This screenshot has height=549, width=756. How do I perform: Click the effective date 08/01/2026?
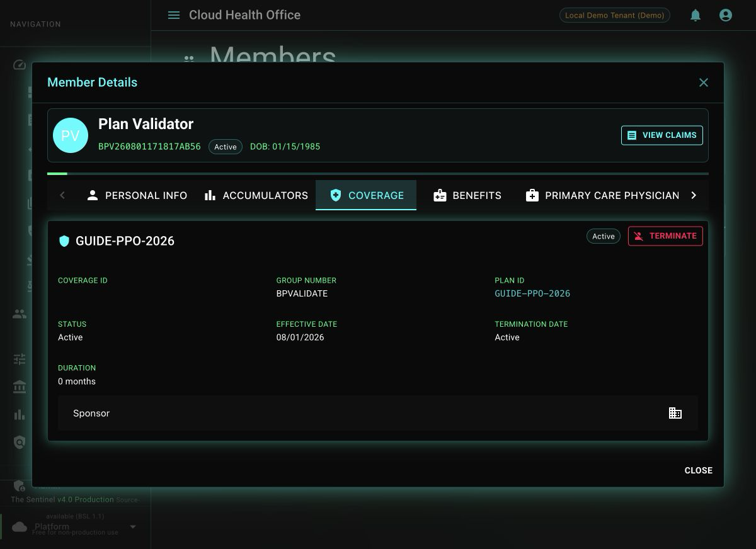click(300, 337)
